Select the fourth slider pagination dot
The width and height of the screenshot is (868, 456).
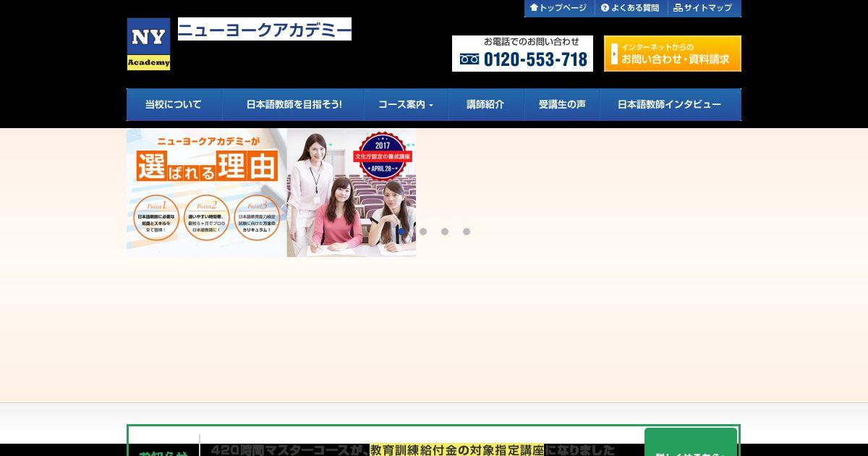(467, 232)
